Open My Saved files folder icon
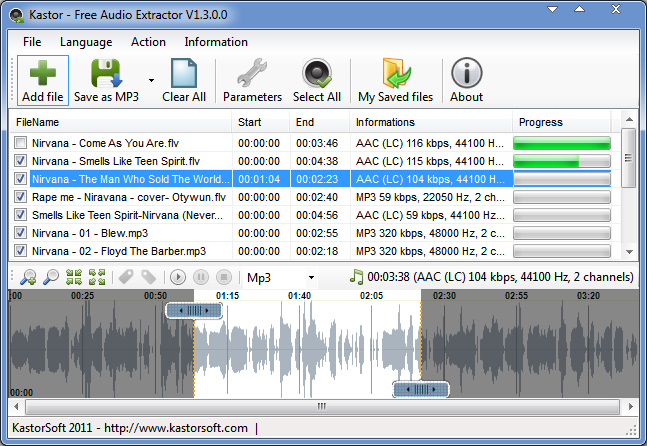 coord(396,73)
